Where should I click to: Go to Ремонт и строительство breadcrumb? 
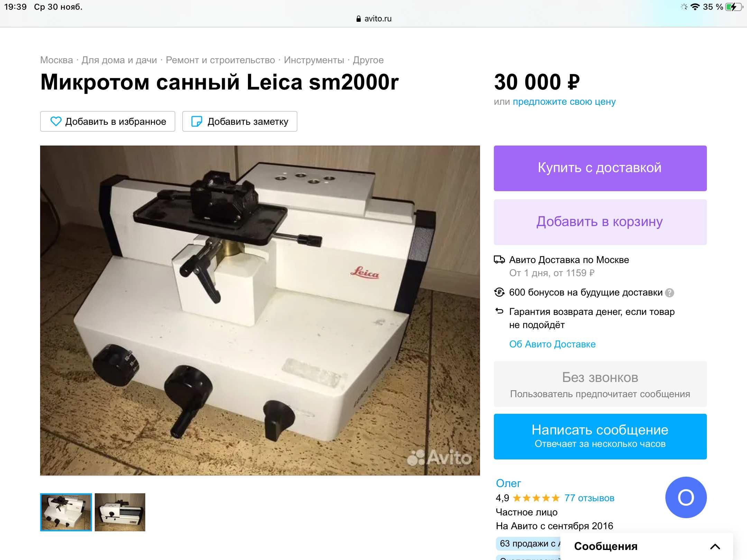coord(220,60)
